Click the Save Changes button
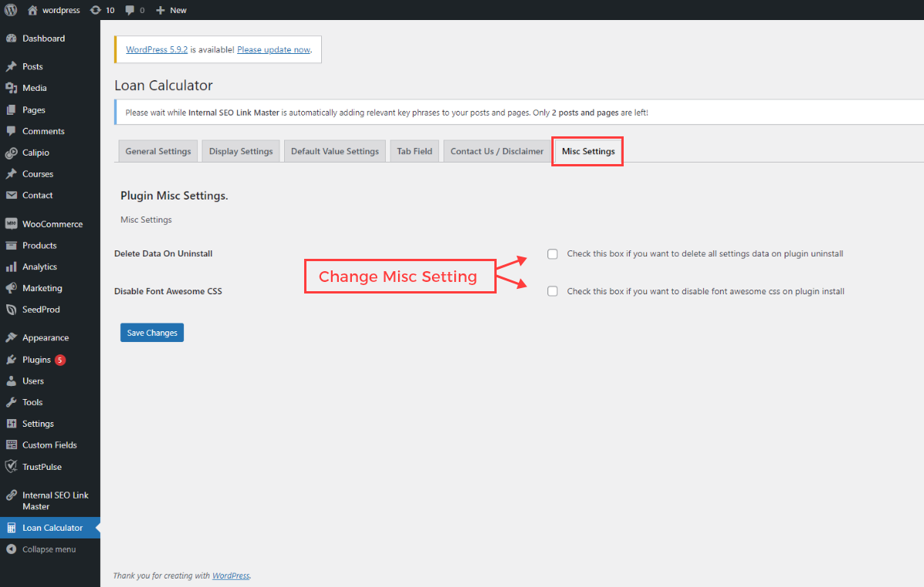This screenshot has width=924, height=587. [152, 333]
